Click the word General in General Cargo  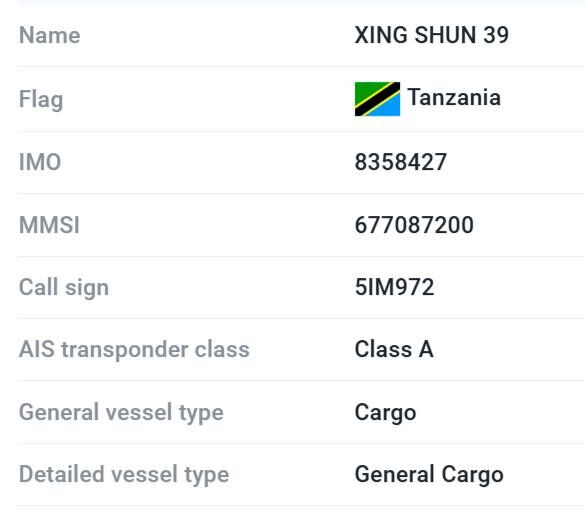(x=395, y=474)
